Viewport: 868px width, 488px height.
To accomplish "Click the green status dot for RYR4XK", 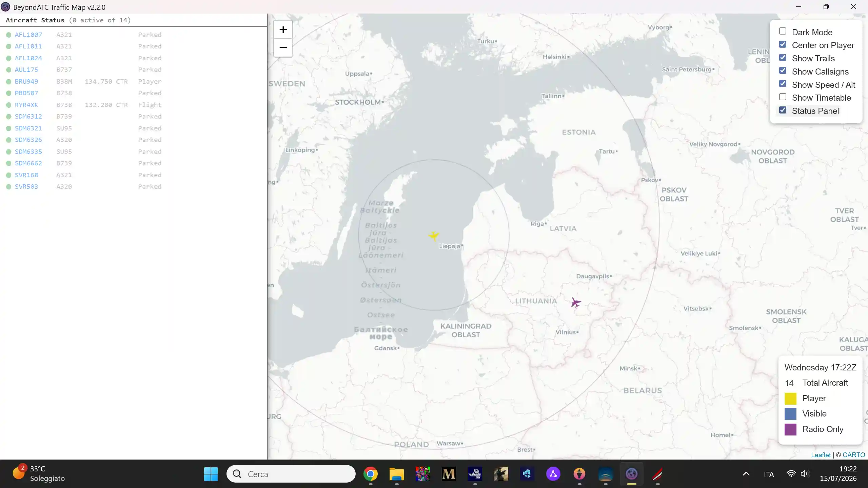I will pos(8,105).
